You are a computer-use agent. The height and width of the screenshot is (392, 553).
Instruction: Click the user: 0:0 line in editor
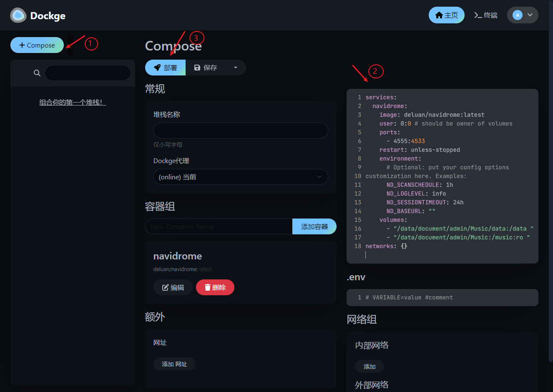tap(446, 123)
